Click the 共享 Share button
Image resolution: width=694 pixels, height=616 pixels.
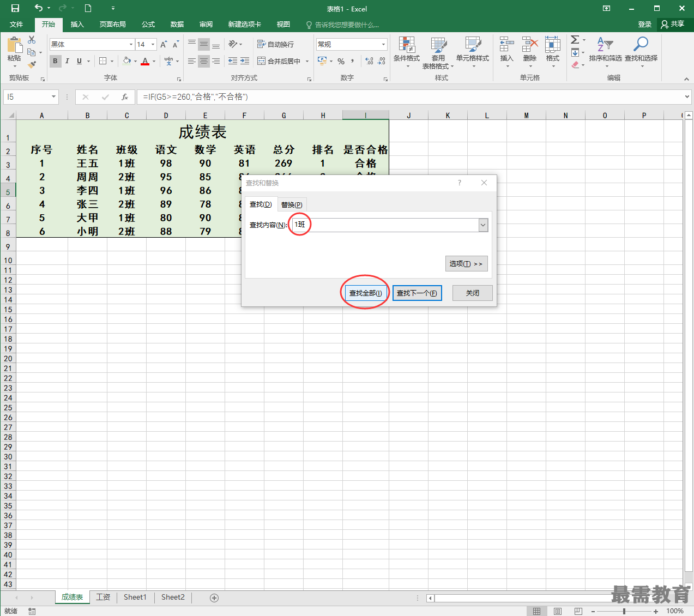(x=673, y=24)
